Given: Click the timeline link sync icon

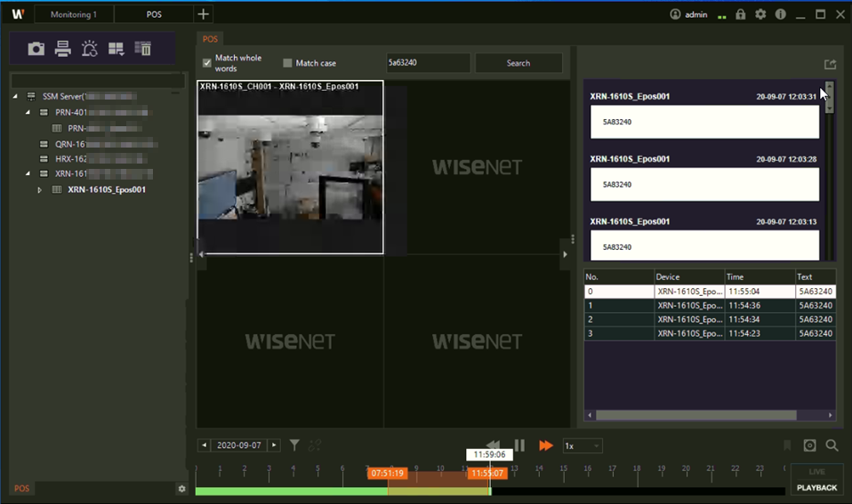Looking at the screenshot, I should coord(315,445).
